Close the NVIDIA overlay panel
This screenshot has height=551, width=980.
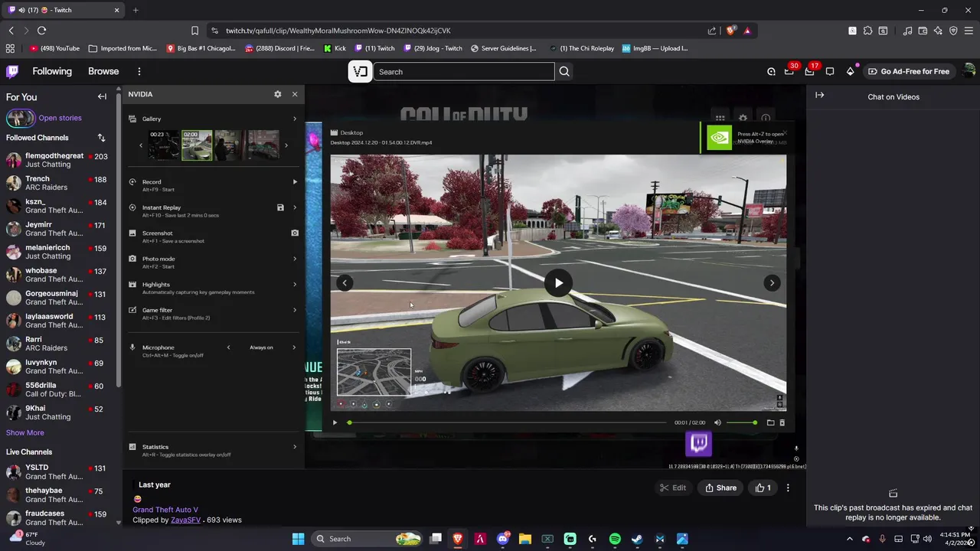(295, 94)
